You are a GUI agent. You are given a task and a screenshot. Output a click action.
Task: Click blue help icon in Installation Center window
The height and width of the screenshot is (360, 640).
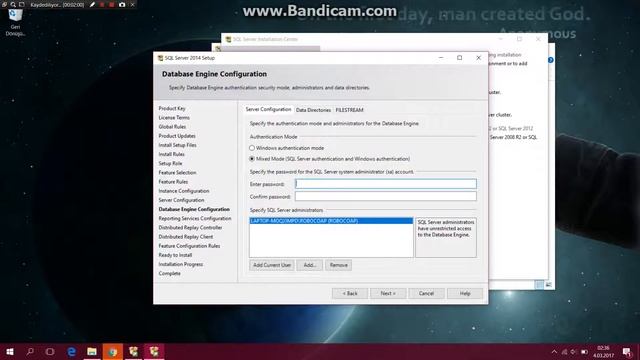(x=551, y=60)
